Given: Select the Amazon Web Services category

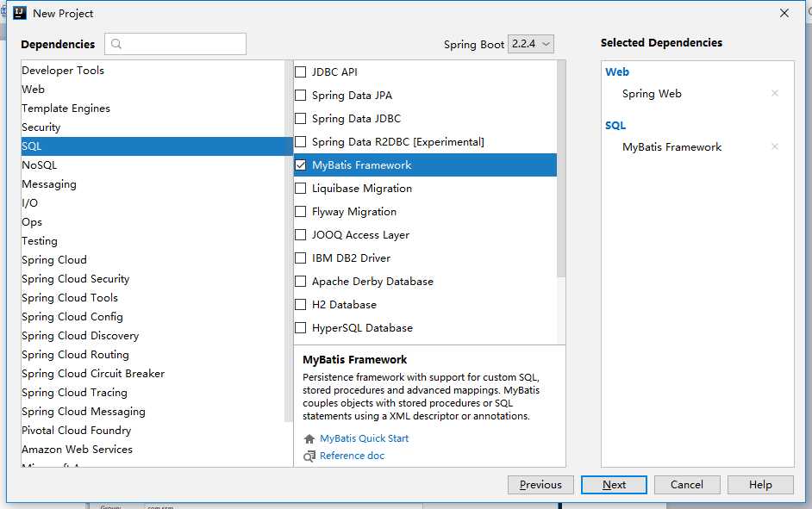Looking at the screenshot, I should click(153, 450).
